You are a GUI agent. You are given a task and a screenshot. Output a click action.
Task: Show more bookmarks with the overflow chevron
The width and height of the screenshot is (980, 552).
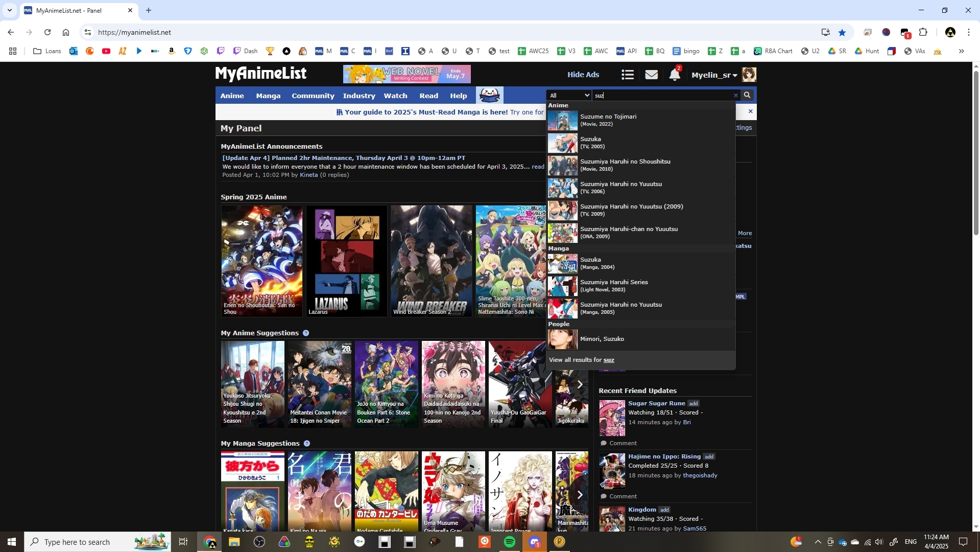click(962, 51)
